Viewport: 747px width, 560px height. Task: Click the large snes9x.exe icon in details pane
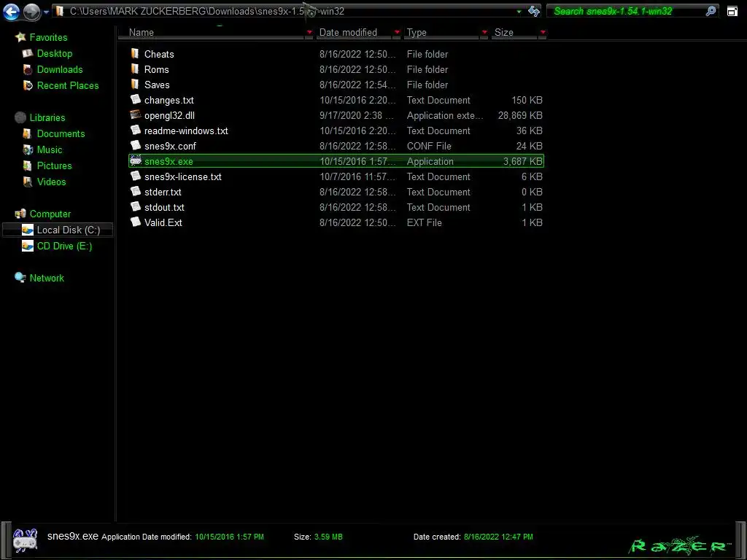[x=26, y=540]
